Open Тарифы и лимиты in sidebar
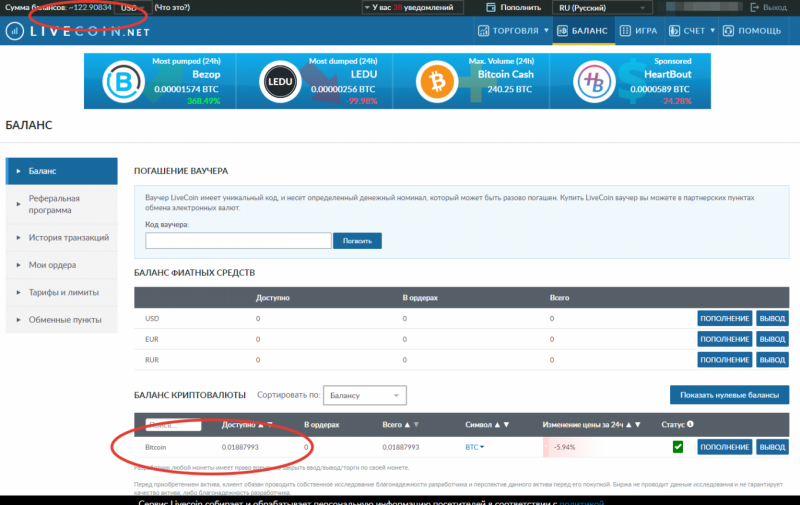This screenshot has height=505, width=800. 62,293
